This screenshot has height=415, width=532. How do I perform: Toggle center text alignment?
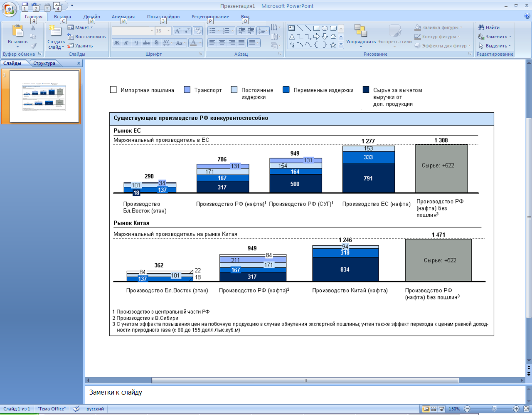pyautogui.click(x=222, y=42)
